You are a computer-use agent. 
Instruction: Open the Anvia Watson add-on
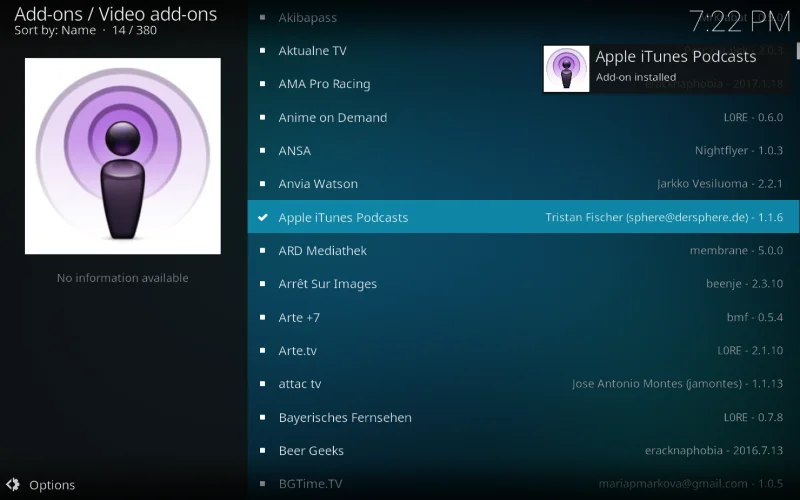click(523, 184)
